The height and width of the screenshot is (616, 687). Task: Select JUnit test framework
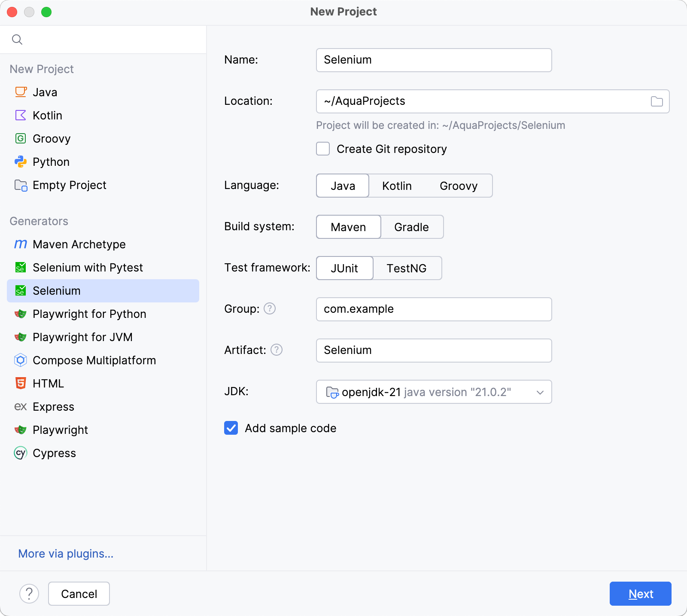[x=344, y=268]
